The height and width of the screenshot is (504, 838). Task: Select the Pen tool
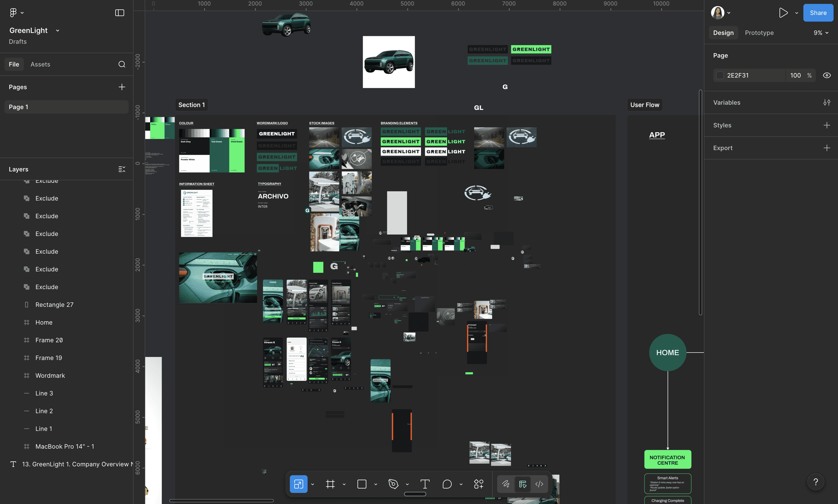pos(393,484)
